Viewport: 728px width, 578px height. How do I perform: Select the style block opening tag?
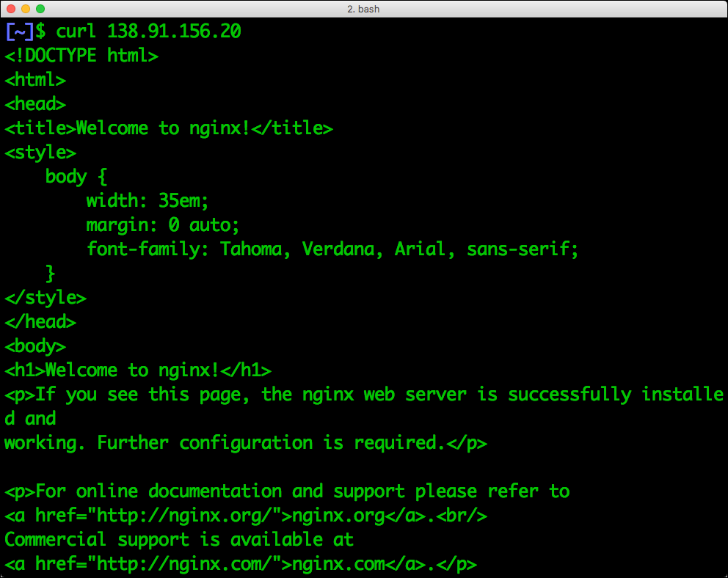click(40, 152)
